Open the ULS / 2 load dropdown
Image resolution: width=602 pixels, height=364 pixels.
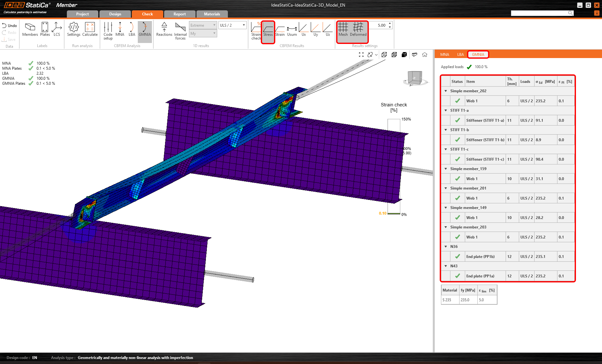click(x=232, y=25)
